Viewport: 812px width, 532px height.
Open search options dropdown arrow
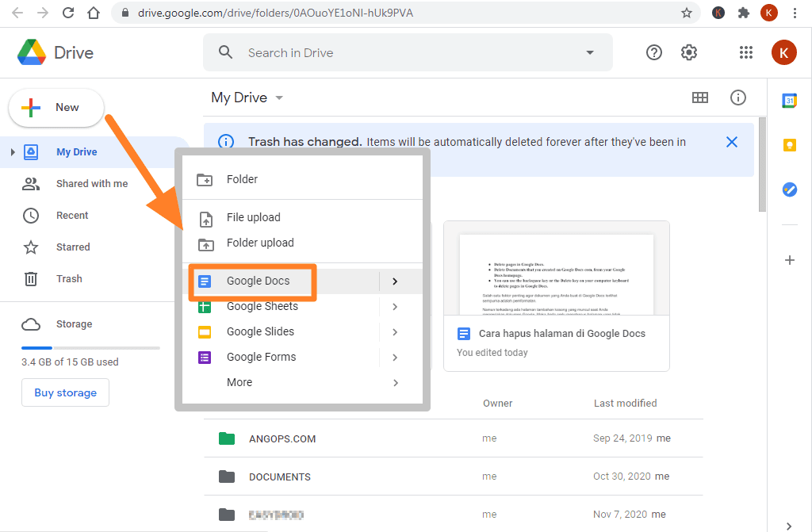coord(589,52)
